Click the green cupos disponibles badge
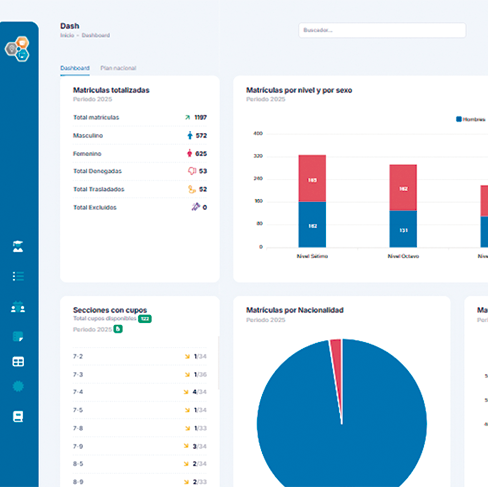The height and width of the screenshot is (487, 488). coord(145,319)
